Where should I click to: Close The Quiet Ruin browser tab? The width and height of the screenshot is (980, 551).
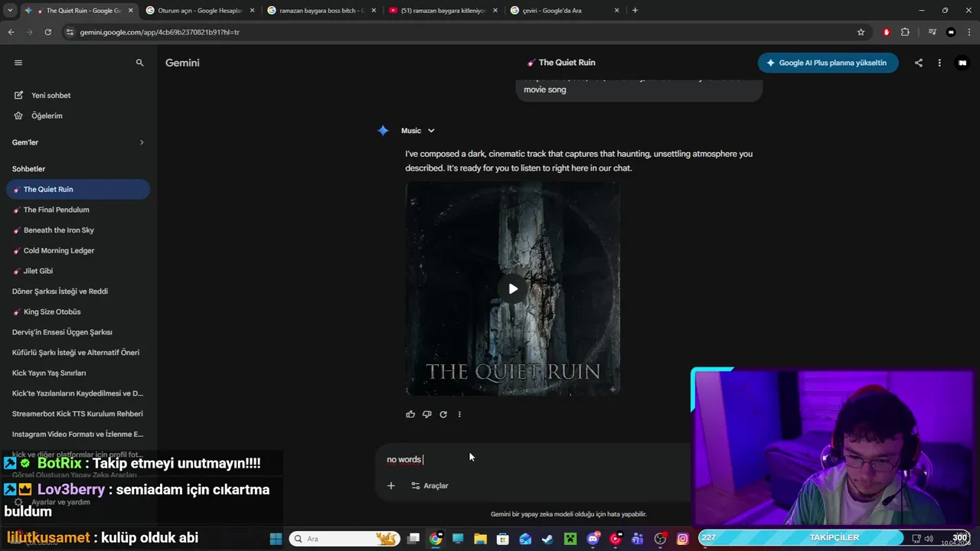pos(130,11)
